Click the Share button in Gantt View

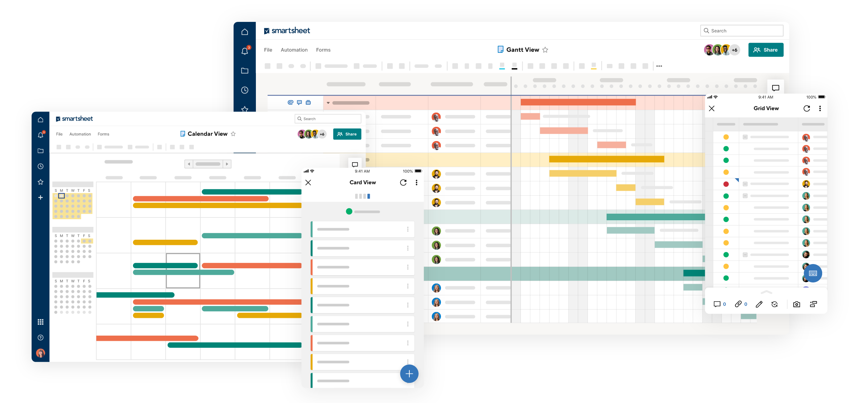tap(766, 49)
